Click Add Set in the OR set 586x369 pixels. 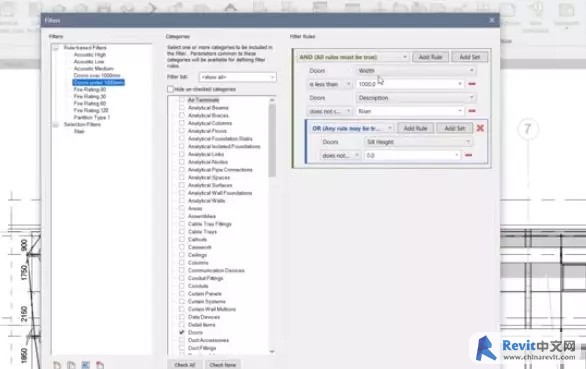[x=455, y=128]
